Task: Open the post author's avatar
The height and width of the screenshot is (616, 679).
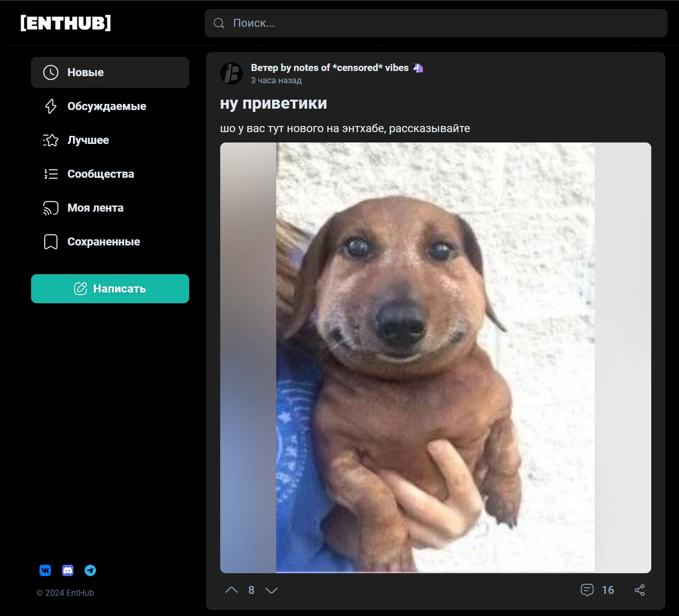Action: point(232,73)
